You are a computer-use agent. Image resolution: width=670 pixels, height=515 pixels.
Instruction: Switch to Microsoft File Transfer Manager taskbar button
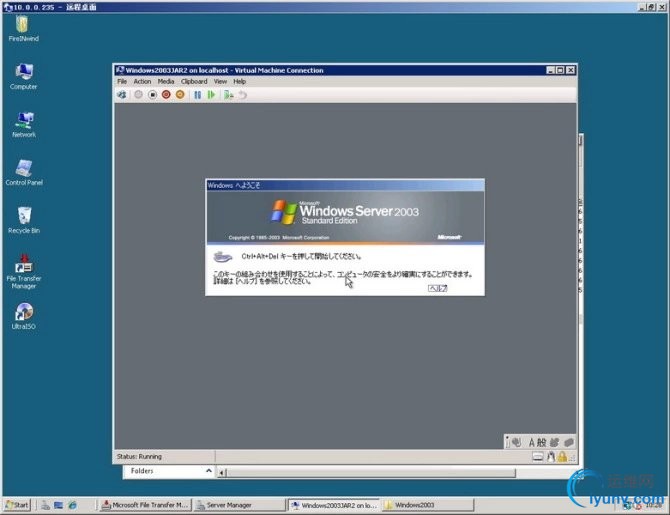click(145, 505)
